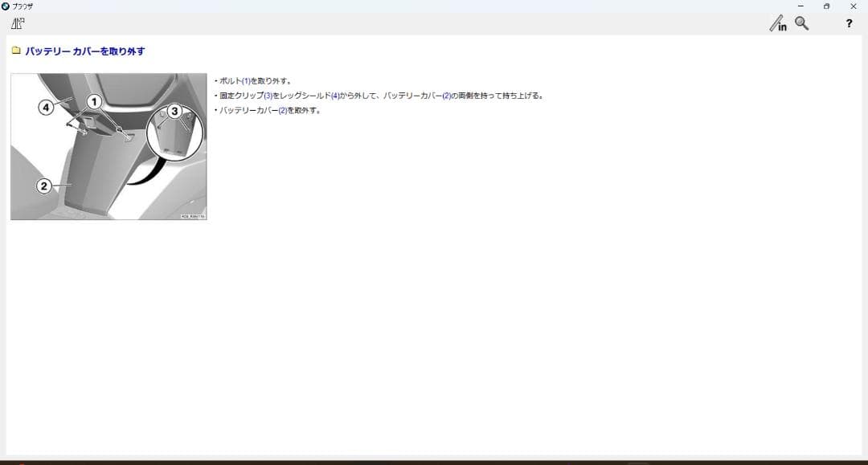Click callout number 4 in the diagram
Image resolution: width=868 pixels, height=465 pixels.
47,107
